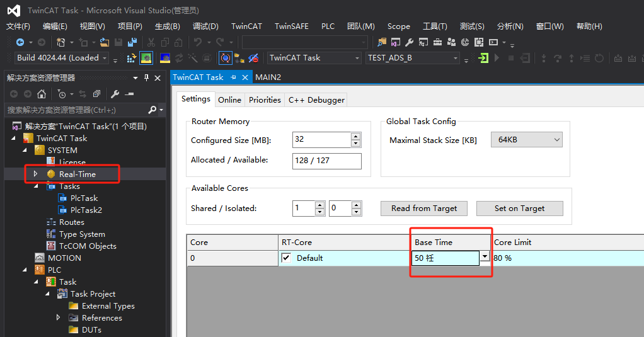Click the Object Browser toolbar icon

pos(423,42)
